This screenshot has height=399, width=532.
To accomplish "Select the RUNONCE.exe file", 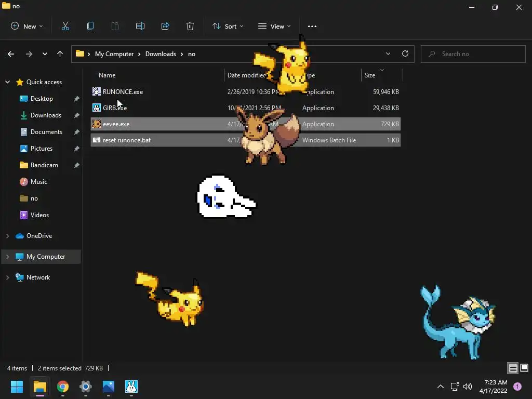I will [245, 91].
